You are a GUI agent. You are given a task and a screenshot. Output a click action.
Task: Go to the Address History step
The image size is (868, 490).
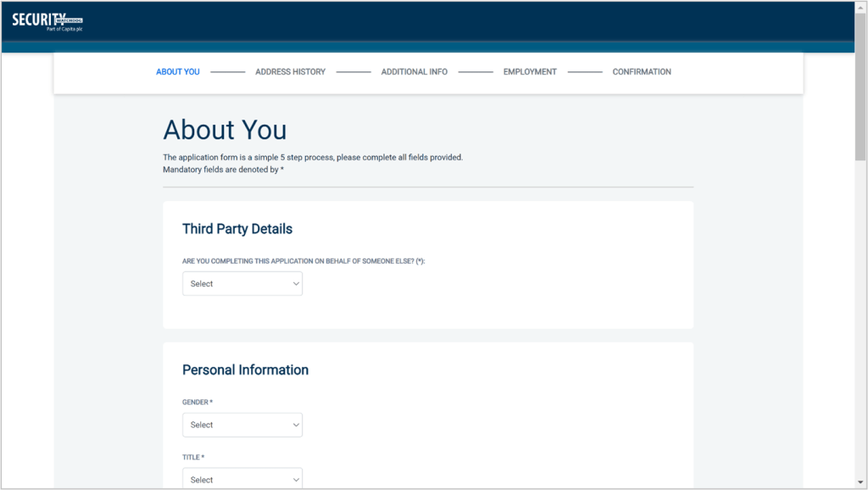coord(290,72)
